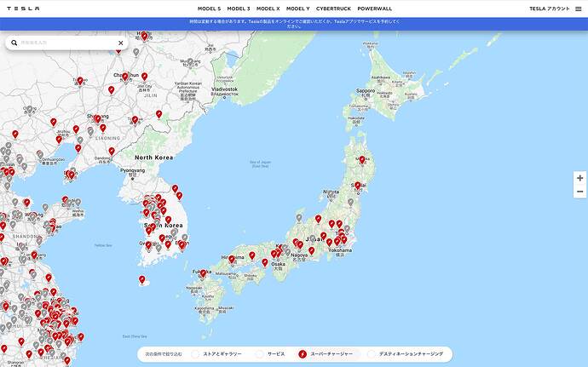Click the Sapporo city label

pos(366,91)
